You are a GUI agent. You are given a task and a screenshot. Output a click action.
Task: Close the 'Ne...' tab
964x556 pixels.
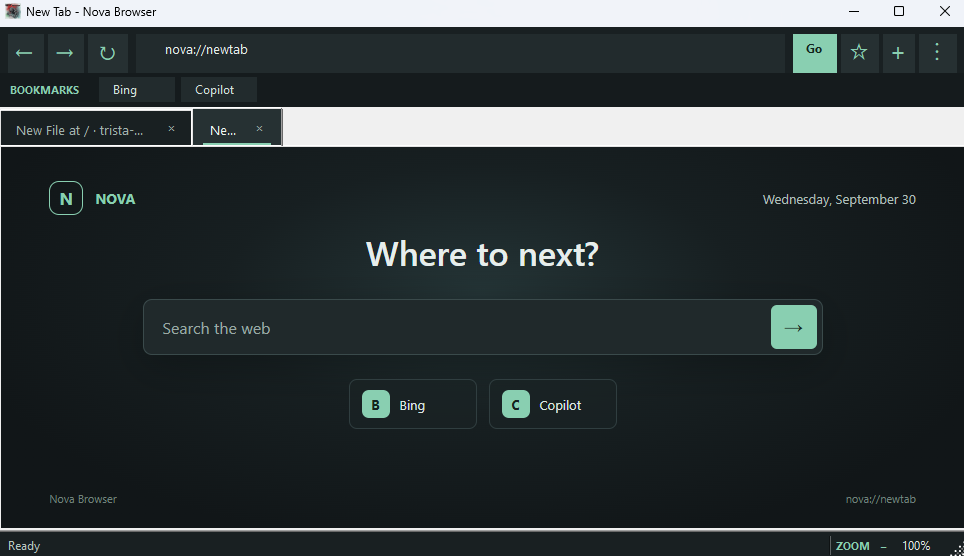[259, 129]
